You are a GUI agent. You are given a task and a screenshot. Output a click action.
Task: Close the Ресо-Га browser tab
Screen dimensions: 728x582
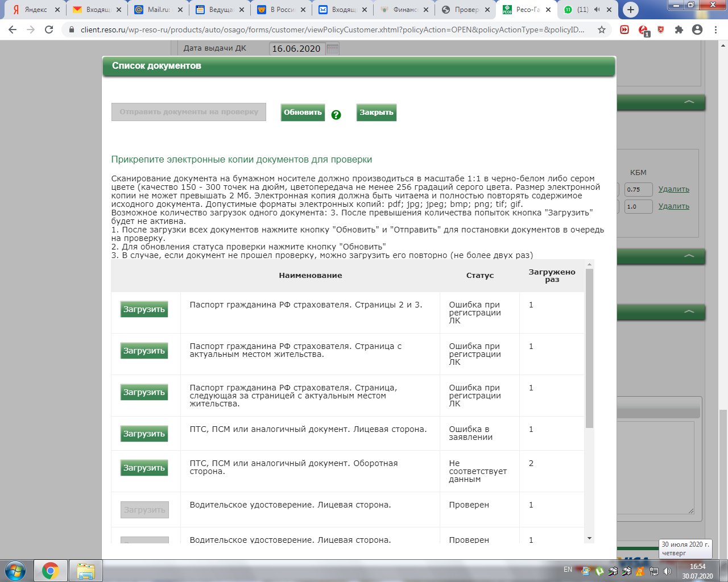(x=549, y=10)
